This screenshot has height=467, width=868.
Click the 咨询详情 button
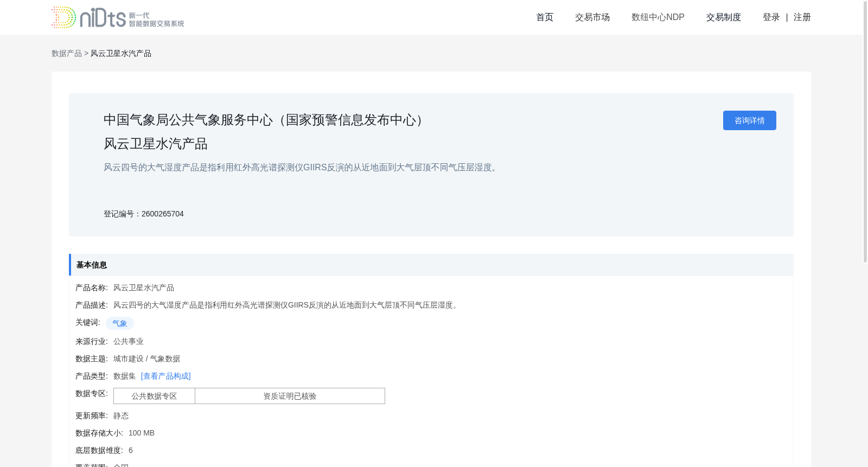[750, 120]
